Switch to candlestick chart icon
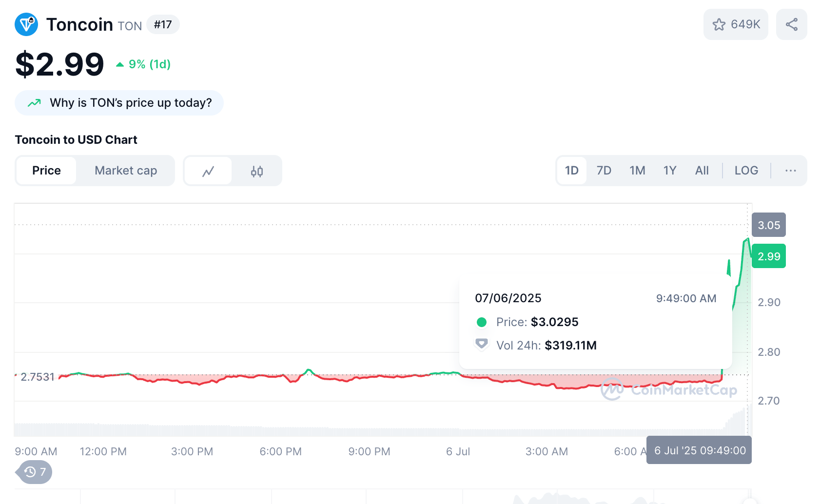820x504 pixels. [x=257, y=171]
